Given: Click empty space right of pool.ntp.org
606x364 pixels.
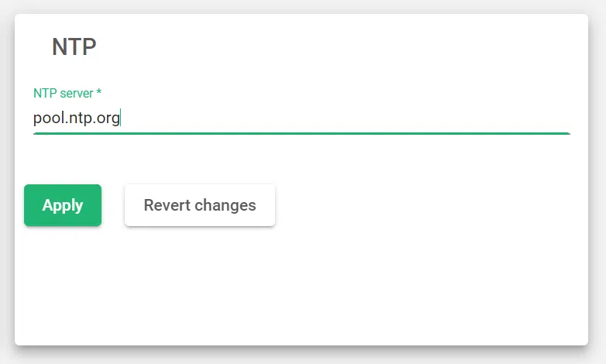Looking at the screenshot, I should coord(349,118).
